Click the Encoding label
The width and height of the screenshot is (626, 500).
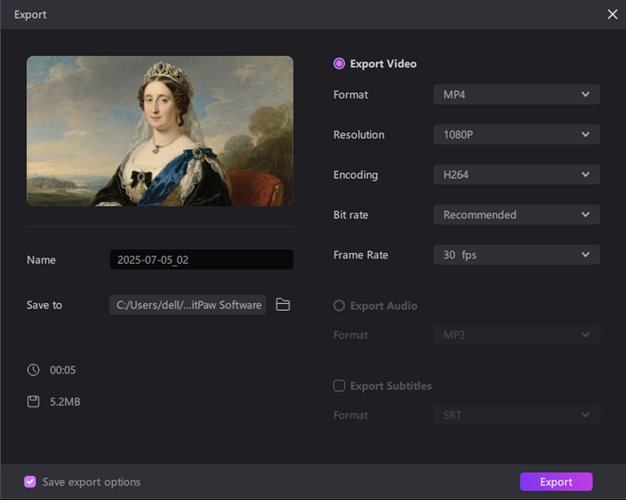356,175
